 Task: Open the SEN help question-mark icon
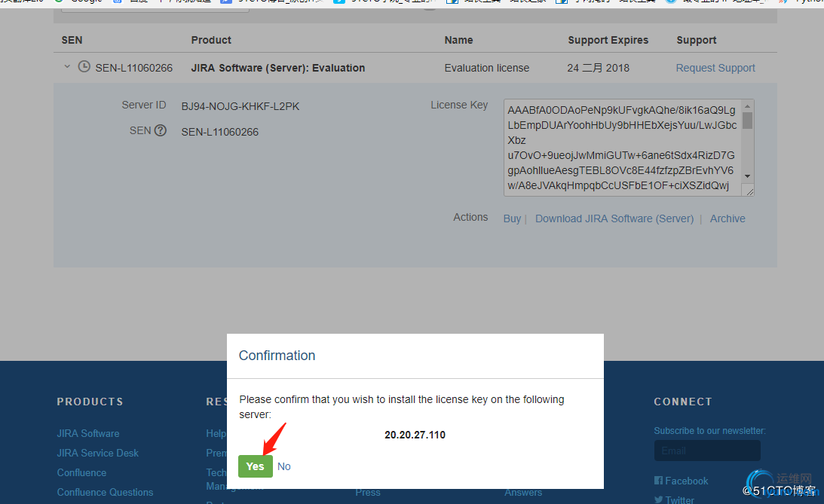(x=161, y=130)
